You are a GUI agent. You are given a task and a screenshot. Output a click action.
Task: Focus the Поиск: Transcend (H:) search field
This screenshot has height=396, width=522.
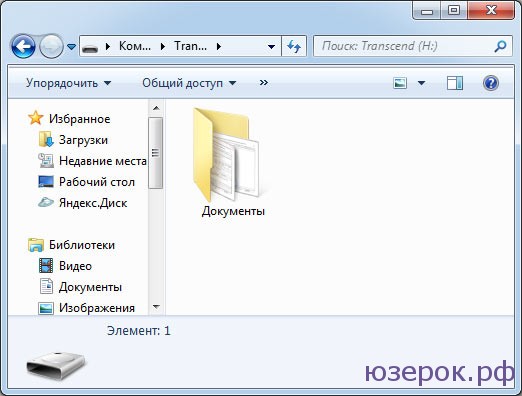click(x=413, y=46)
